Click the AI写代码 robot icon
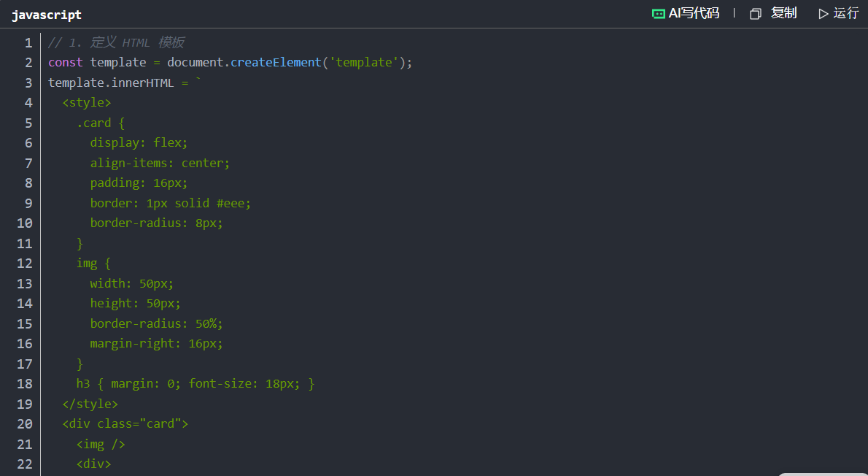868x476 pixels. click(x=658, y=13)
